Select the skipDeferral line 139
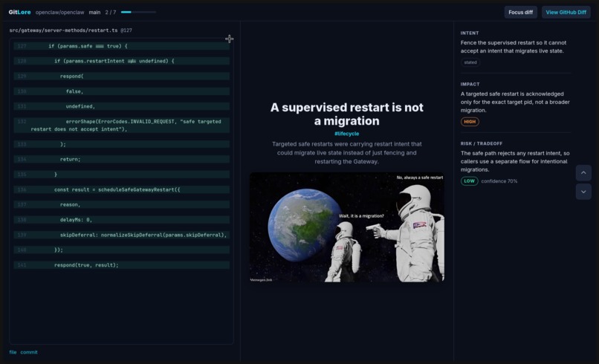599x364 pixels. [121, 235]
